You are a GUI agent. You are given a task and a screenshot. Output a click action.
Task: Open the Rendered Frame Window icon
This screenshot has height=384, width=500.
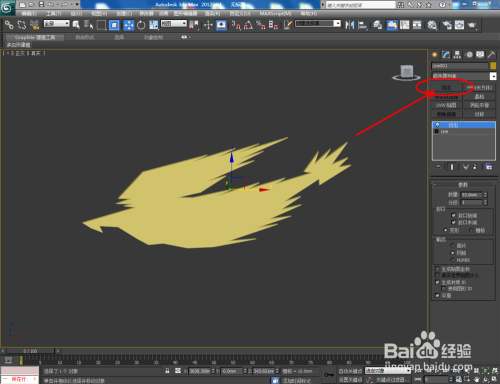coord(459,25)
